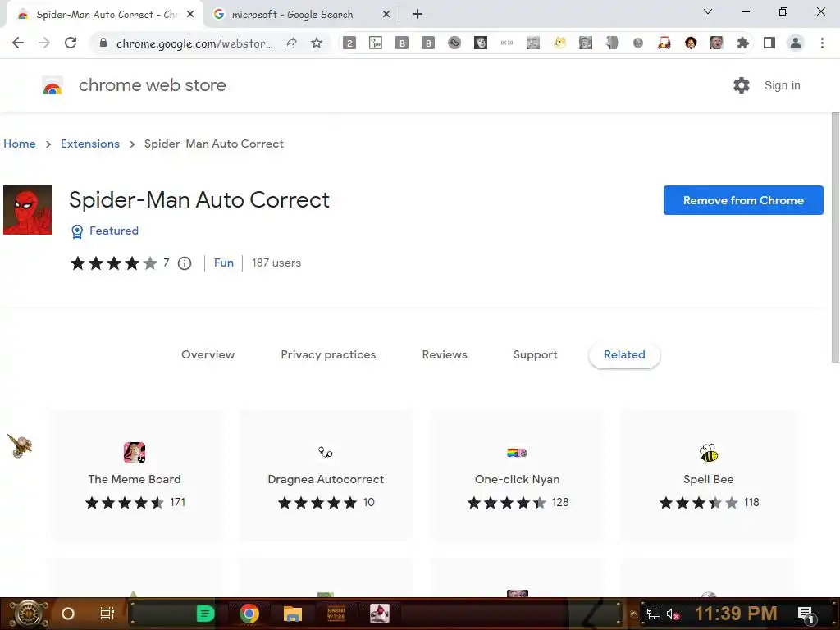Click the muted volume tray icon
840x630 pixels.
pos(673,614)
